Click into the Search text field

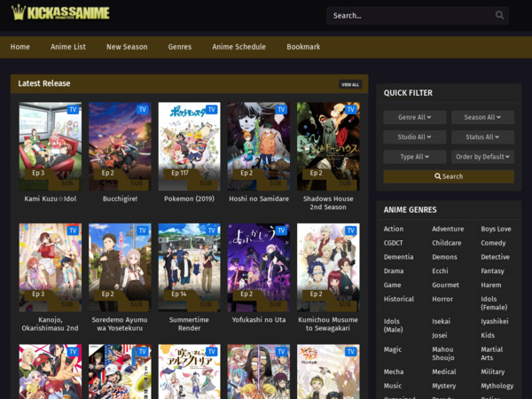408,15
